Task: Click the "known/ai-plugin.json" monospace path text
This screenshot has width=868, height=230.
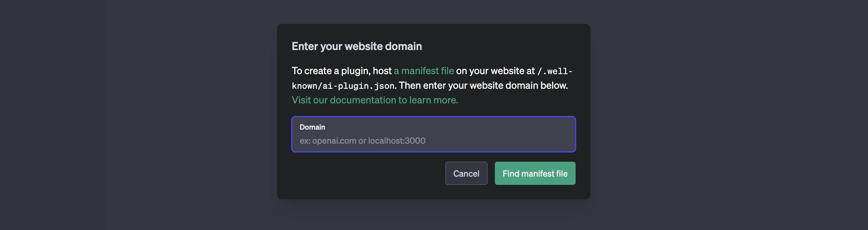Action: coord(343,86)
